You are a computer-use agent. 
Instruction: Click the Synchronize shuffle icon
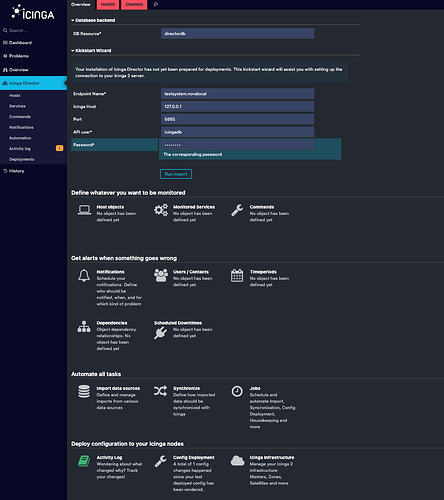click(160, 391)
